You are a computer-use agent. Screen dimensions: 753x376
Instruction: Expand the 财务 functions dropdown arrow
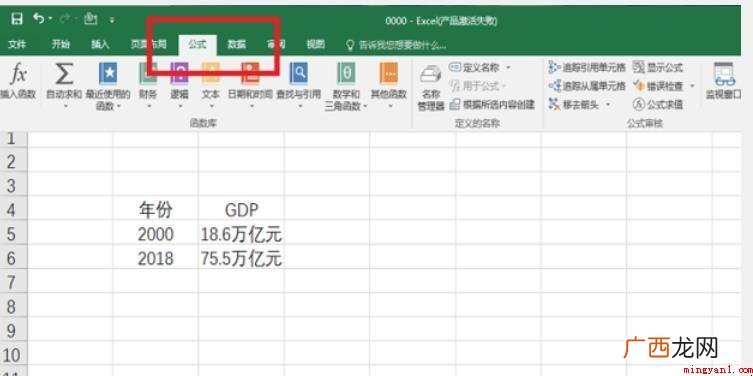(x=148, y=106)
